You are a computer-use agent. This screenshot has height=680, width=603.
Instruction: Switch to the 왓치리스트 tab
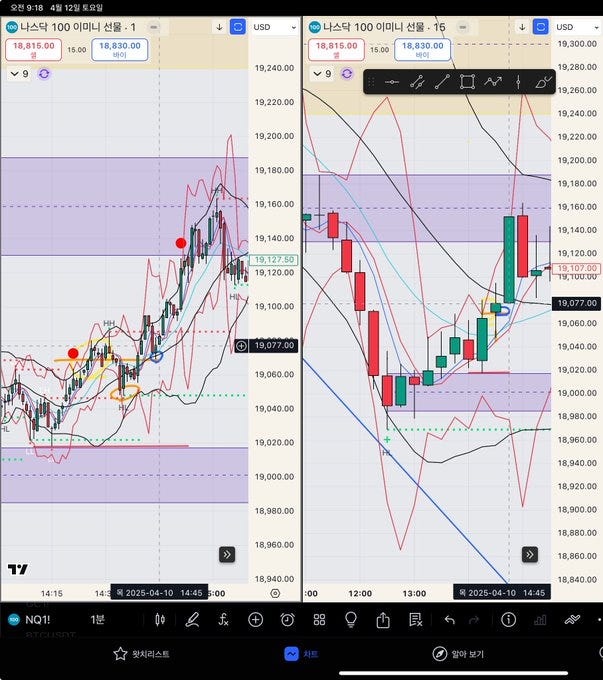(141, 654)
